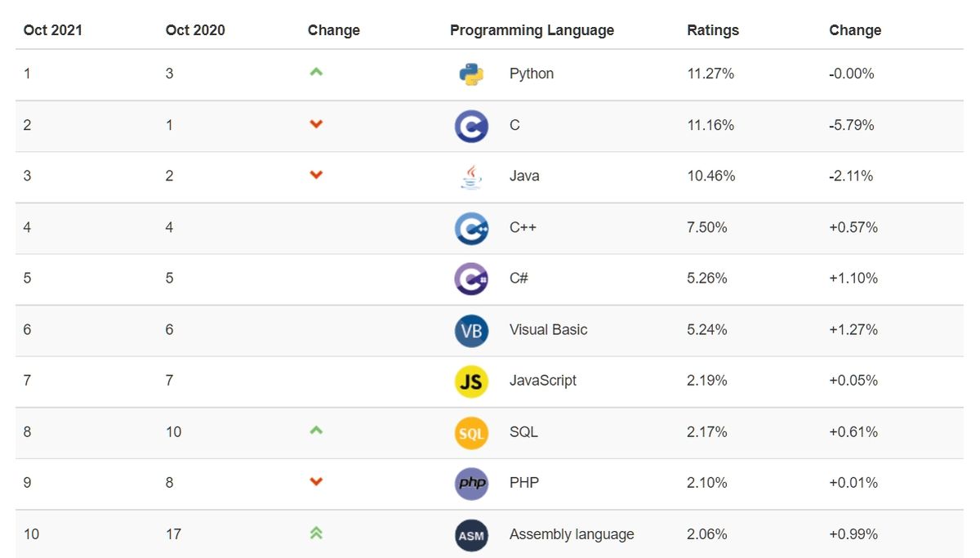Click the JavaScript JS yellow icon

click(471, 381)
